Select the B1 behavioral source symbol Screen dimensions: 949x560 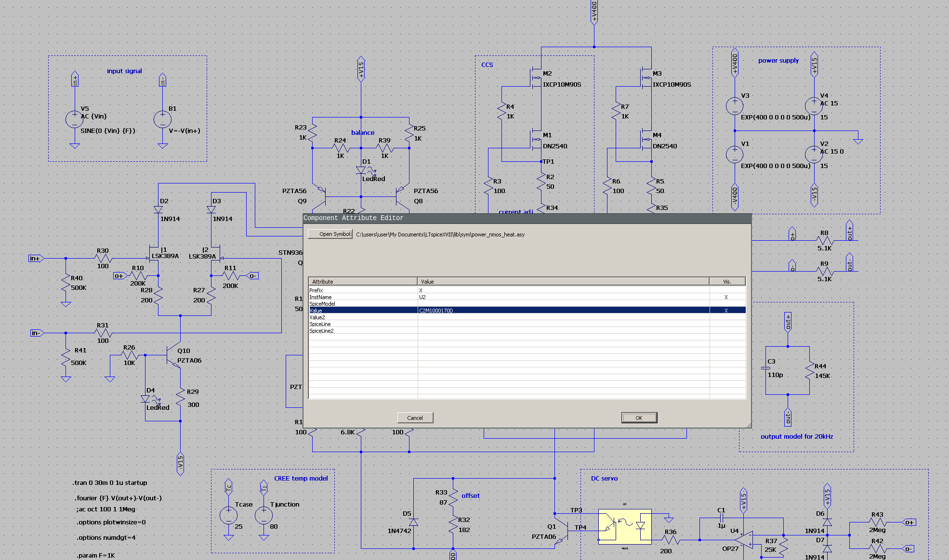pyautogui.click(x=162, y=119)
